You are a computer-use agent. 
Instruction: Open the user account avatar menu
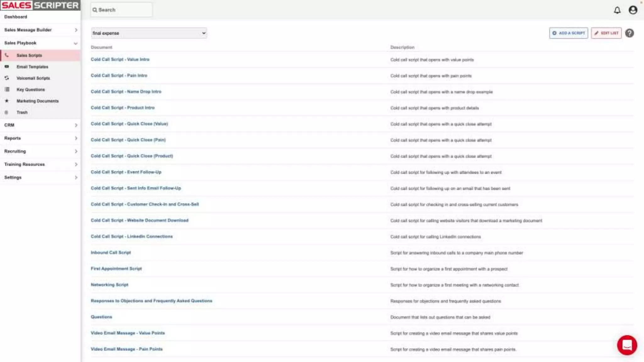coord(633,10)
